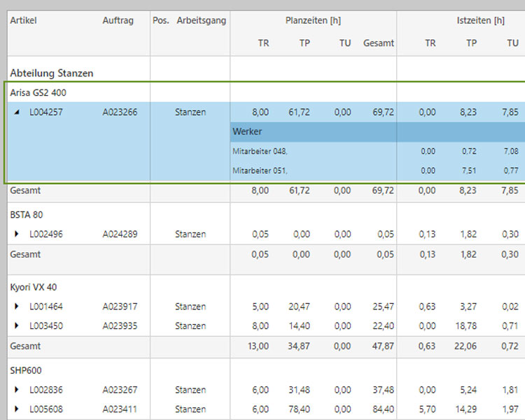Image resolution: width=525 pixels, height=420 pixels.
Task: Click the Artikel column header
Action: click(23, 20)
